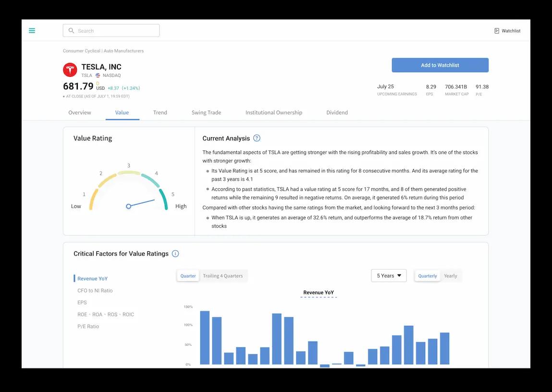Click the 681.79 stock price
Viewport: 552px width, 392px height.
[78, 86]
